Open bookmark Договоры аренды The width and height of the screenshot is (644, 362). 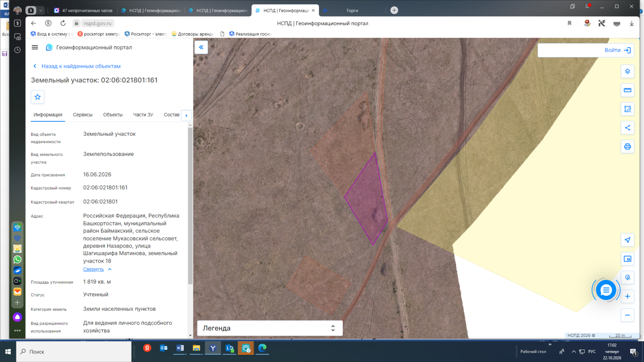pos(192,34)
